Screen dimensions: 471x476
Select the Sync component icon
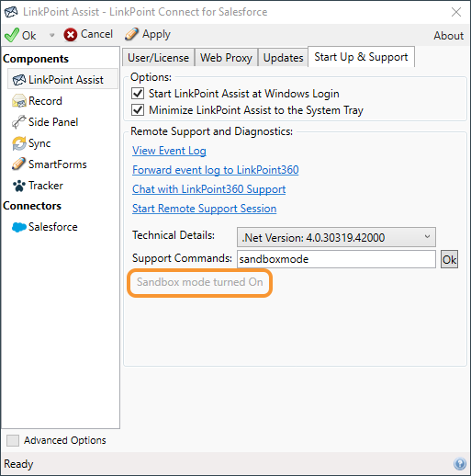click(x=19, y=143)
